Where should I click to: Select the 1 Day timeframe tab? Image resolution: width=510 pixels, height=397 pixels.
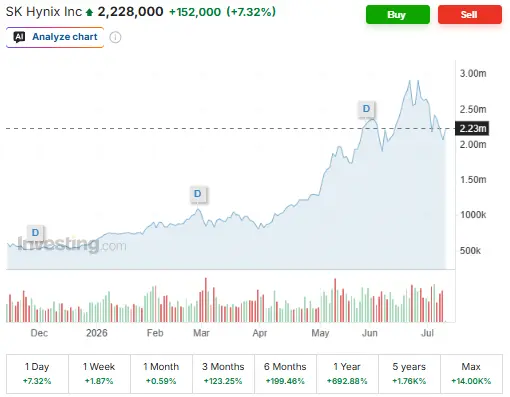[x=37, y=373]
